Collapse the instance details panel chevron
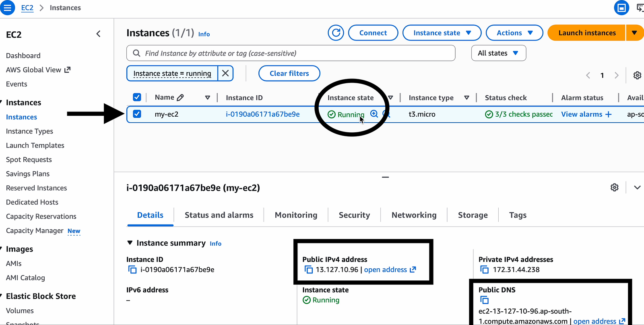The width and height of the screenshot is (644, 325). [637, 187]
